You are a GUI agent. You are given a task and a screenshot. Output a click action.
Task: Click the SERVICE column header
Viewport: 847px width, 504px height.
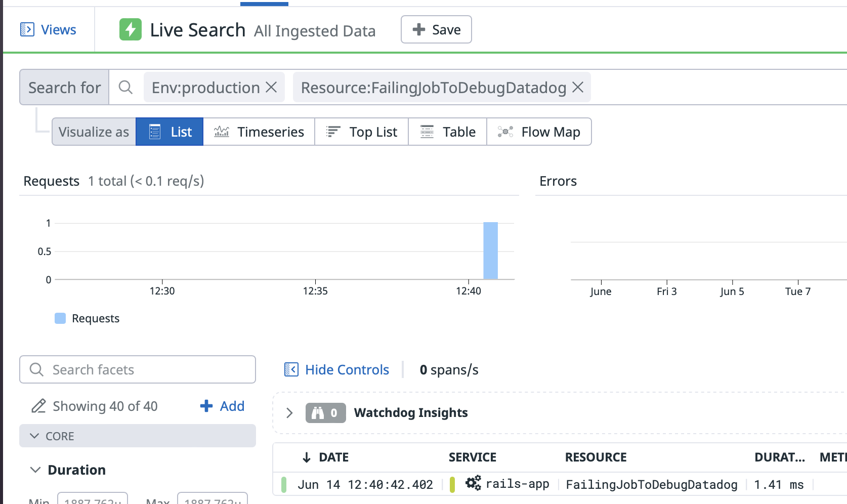(472, 457)
